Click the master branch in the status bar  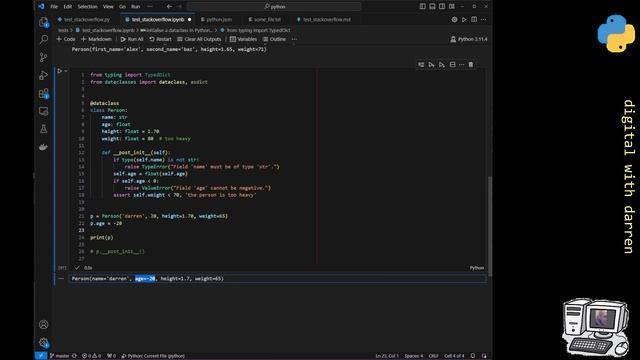[x=60, y=356]
